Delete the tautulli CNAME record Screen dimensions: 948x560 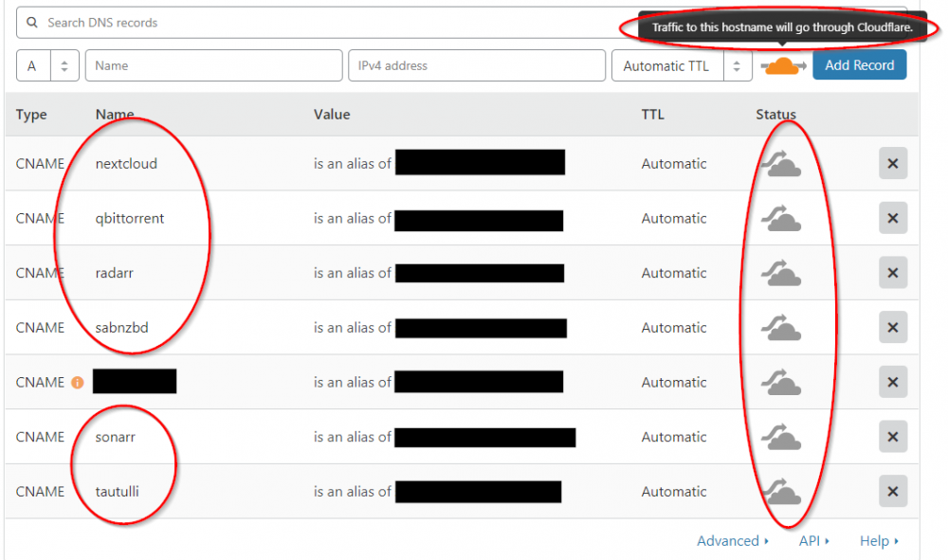click(x=893, y=492)
